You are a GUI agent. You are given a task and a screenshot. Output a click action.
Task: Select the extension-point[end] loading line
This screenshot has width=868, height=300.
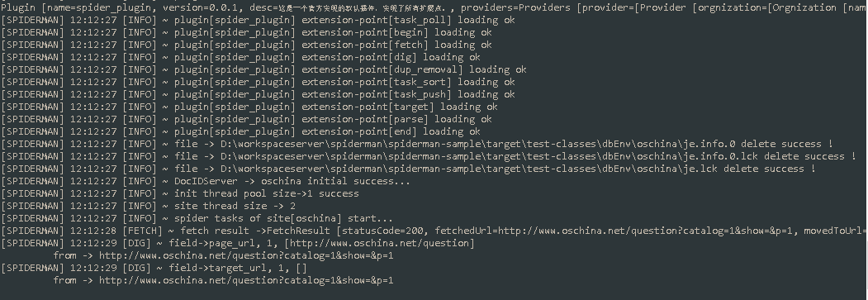tap(241, 131)
